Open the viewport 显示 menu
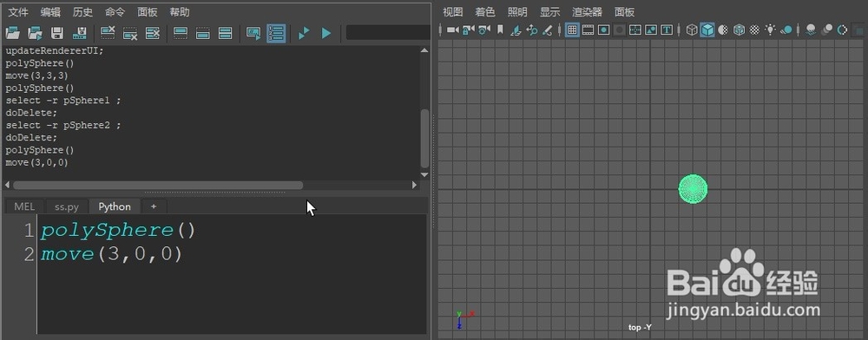Viewport: 868px width, 340px height. pos(549,12)
